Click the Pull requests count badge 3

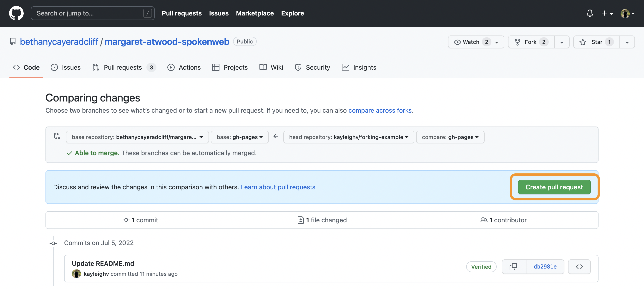point(151,67)
